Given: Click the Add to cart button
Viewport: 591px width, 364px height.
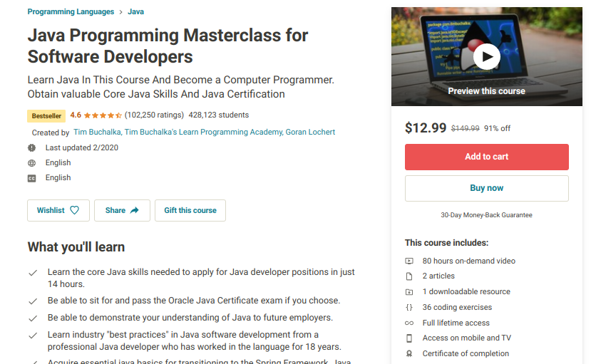Looking at the screenshot, I should tap(487, 157).
